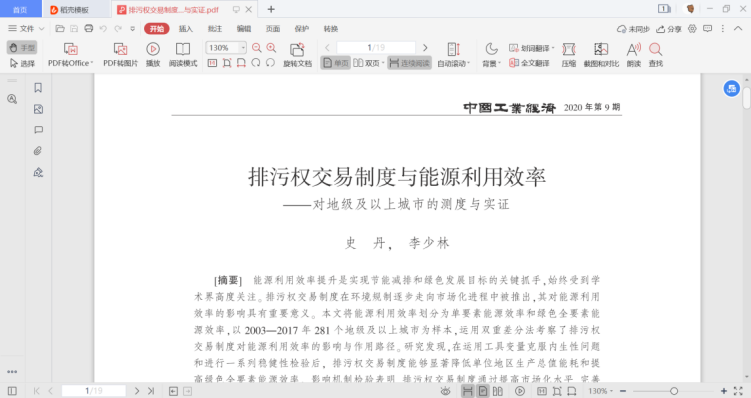The image size is (751, 398).
Task: Toggle status bar single page layout
Action: point(483,391)
